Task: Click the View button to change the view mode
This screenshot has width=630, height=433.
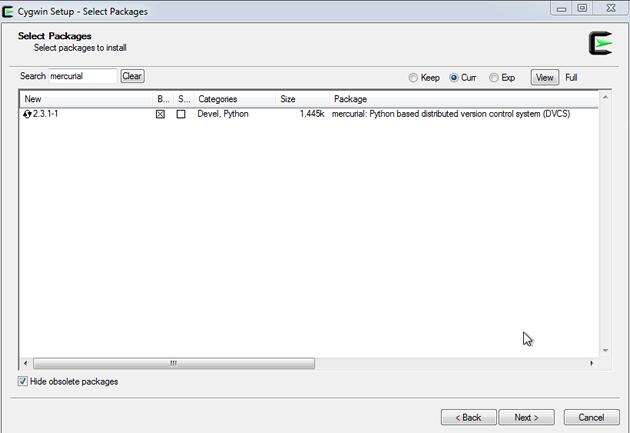Action: point(544,78)
